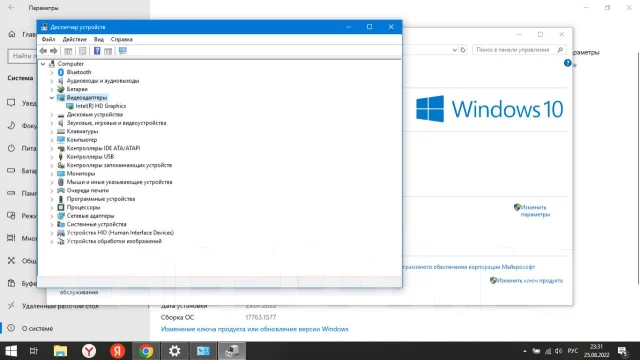Select Контроллеры запоминающих устройств
Screen dimensions: 640x360
[x=119, y=165]
